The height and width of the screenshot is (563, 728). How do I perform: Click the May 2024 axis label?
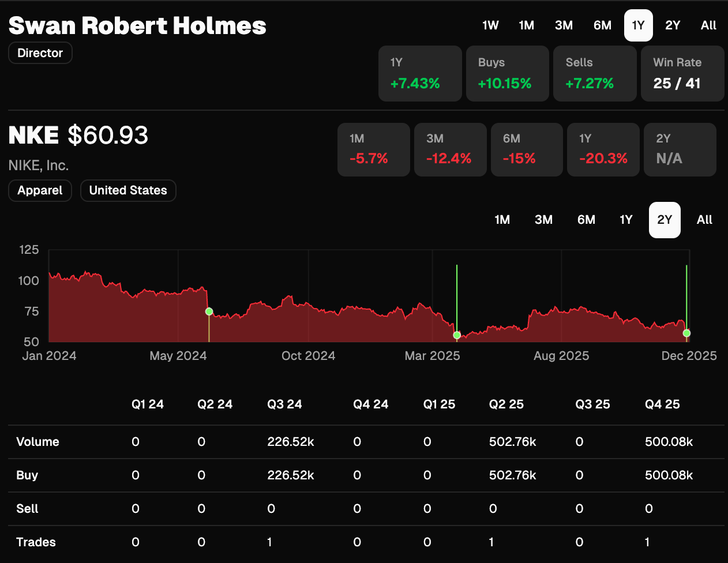[x=178, y=356]
